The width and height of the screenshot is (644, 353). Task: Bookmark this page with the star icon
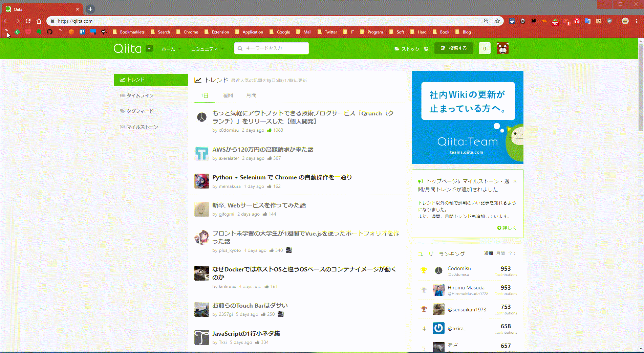tap(497, 21)
